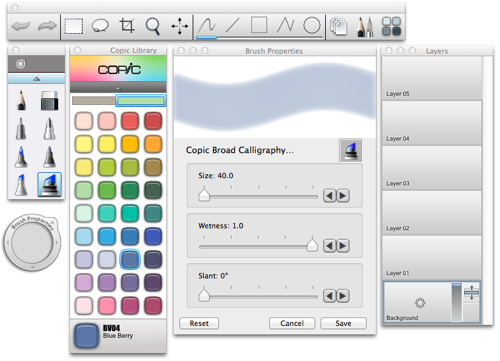The height and width of the screenshot is (361, 500).
Task: Click the Background layer opacity slider
Action: click(457, 302)
